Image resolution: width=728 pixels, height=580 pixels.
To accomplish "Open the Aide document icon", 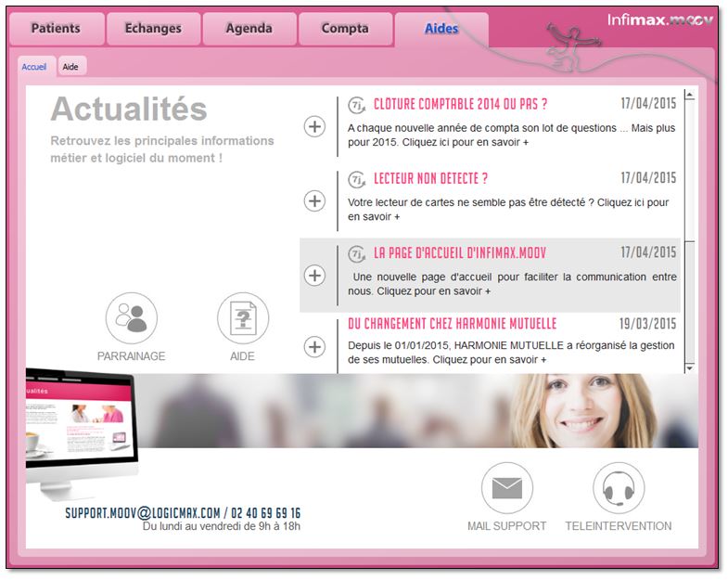I will 243,318.
